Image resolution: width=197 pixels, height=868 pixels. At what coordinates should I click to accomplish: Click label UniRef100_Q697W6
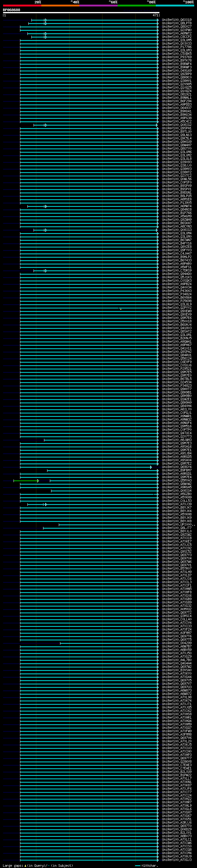[x=177, y=562]
